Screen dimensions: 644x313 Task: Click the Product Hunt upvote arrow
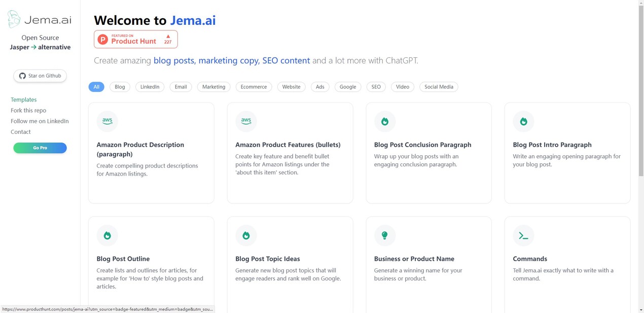coord(168,37)
